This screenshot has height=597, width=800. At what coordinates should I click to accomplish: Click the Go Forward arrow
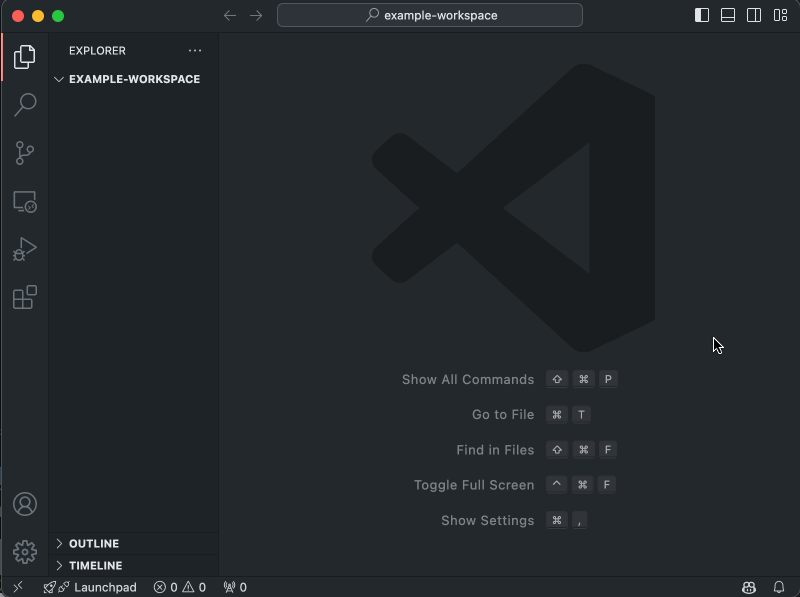click(x=256, y=15)
